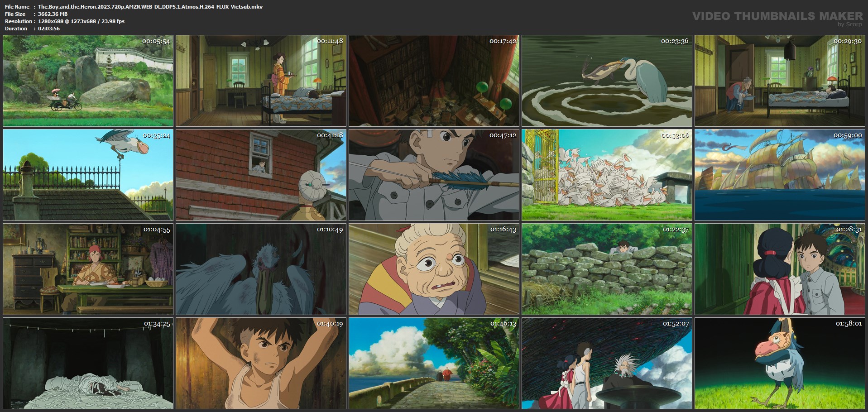Open the thumbnail at 01:28:31
Image resolution: width=868 pixels, height=412 pixels.
(x=780, y=269)
